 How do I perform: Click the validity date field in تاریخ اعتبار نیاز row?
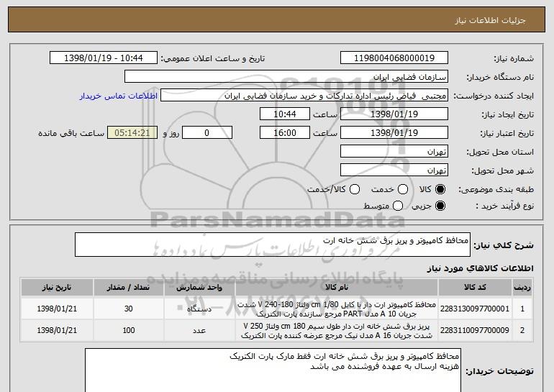tap(394, 133)
